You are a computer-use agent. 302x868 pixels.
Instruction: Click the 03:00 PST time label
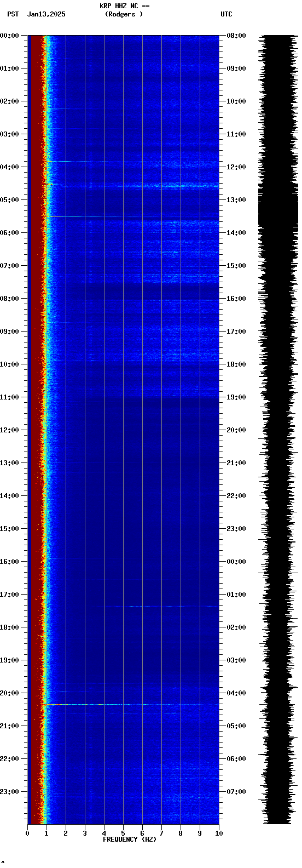click(10, 134)
